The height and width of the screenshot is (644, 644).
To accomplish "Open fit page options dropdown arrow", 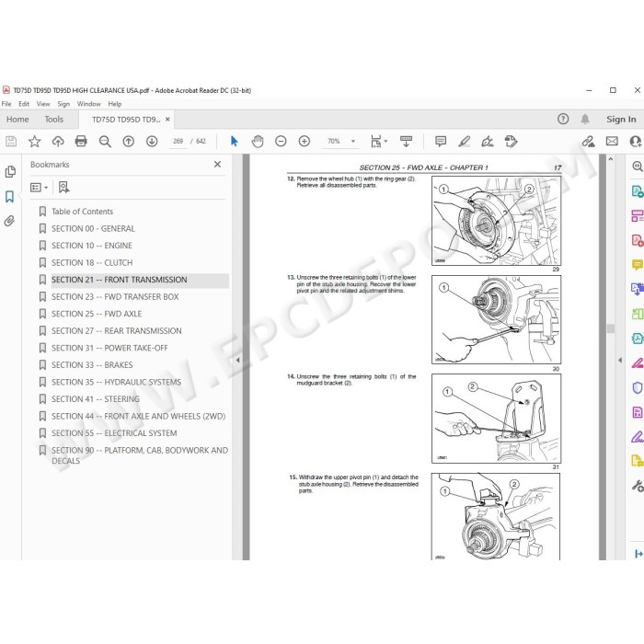I will (x=385, y=142).
